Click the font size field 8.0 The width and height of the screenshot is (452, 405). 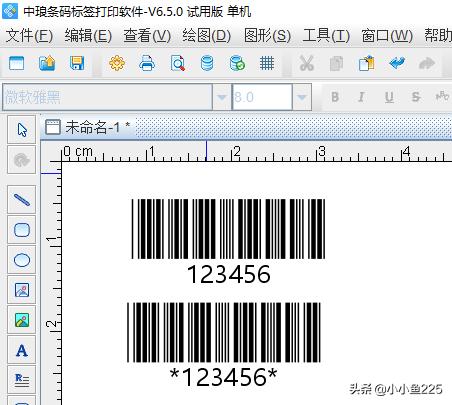[x=262, y=97]
